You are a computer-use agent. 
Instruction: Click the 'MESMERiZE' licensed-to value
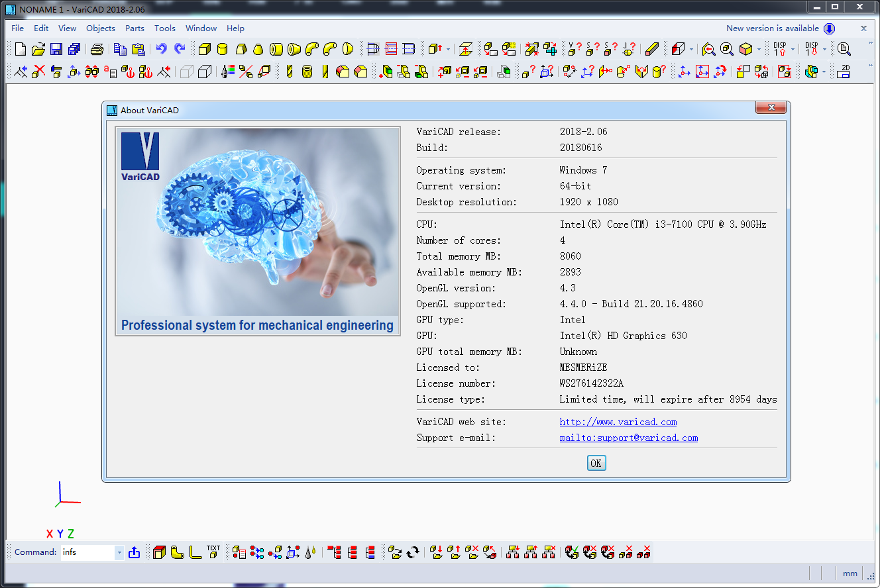tap(584, 367)
